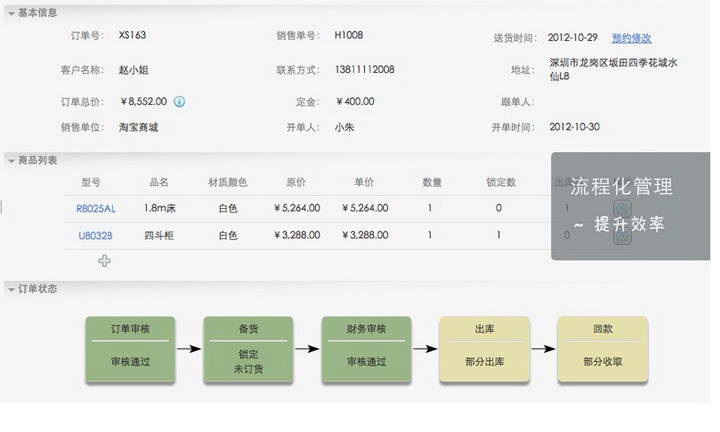Collapse the 订单状态 section
This screenshot has height=432, width=720.
pos(10,289)
